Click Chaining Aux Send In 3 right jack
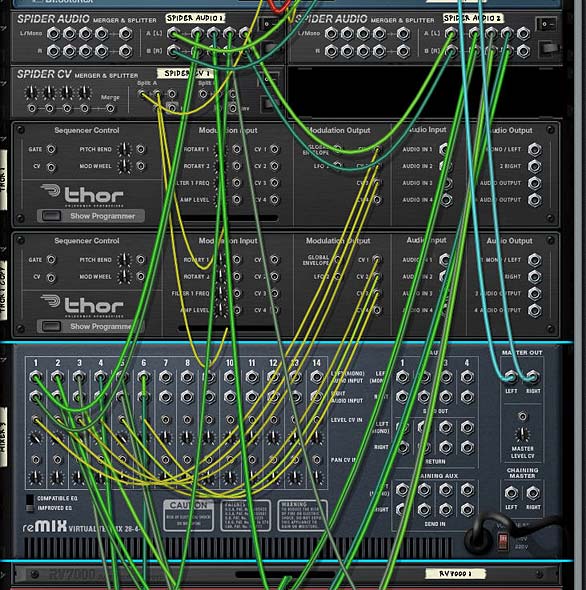Image resolution: width=586 pixels, height=590 pixels. coord(446,509)
